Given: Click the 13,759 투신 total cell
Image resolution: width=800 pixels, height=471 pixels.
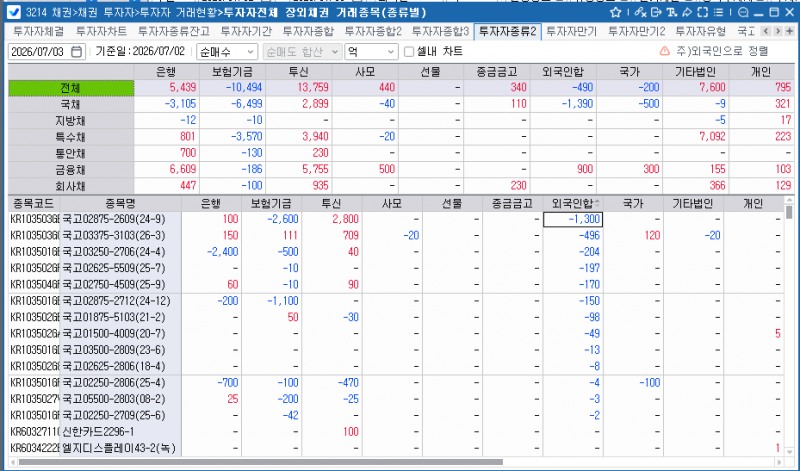Looking at the screenshot, I should click(299, 88).
